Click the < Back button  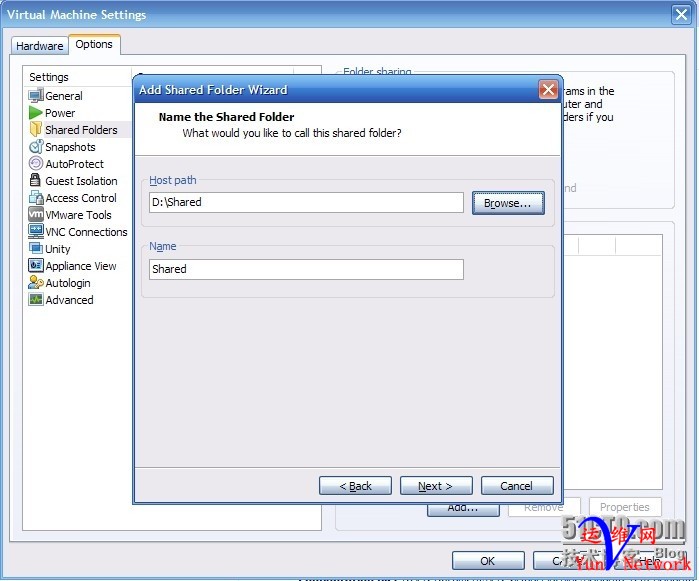pyautogui.click(x=355, y=486)
